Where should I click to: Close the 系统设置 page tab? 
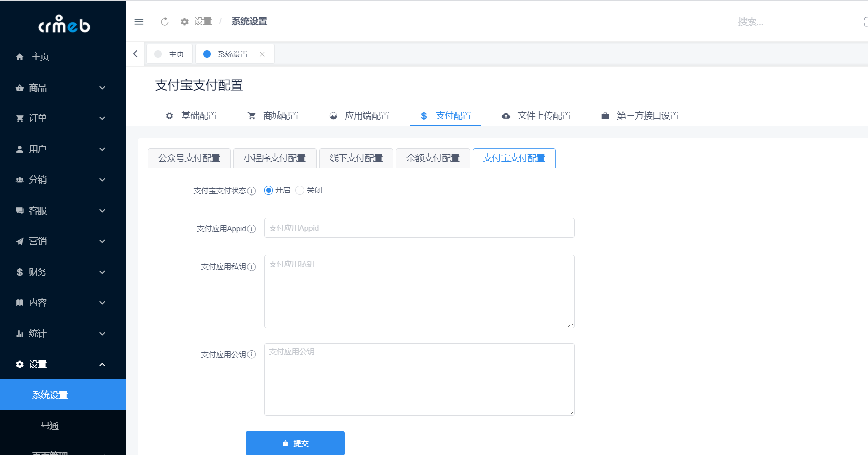(262, 54)
